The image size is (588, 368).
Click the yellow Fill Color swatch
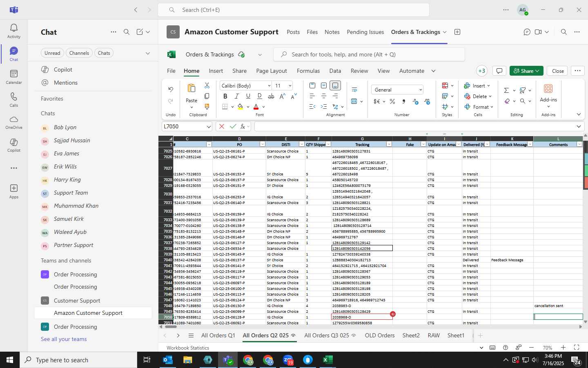click(x=240, y=107)
